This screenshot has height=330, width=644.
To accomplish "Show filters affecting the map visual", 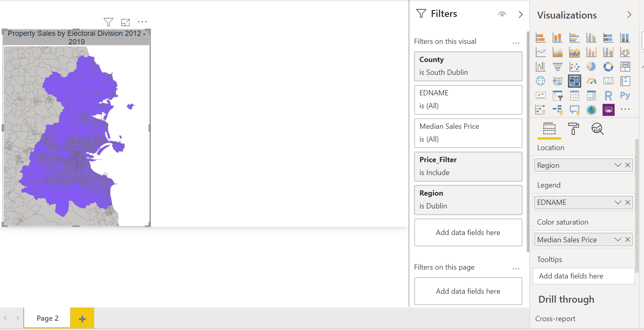I will [108, 22].
